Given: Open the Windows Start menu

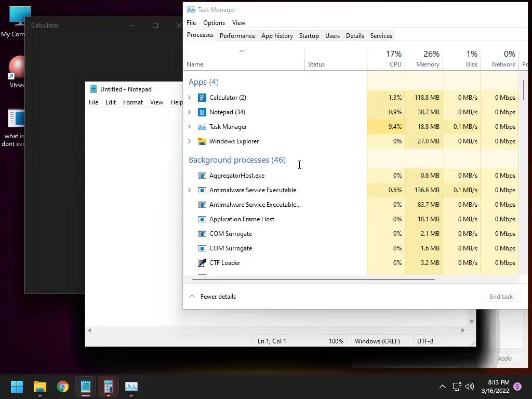Looking at the screenshot, I should tap(17, 387).
